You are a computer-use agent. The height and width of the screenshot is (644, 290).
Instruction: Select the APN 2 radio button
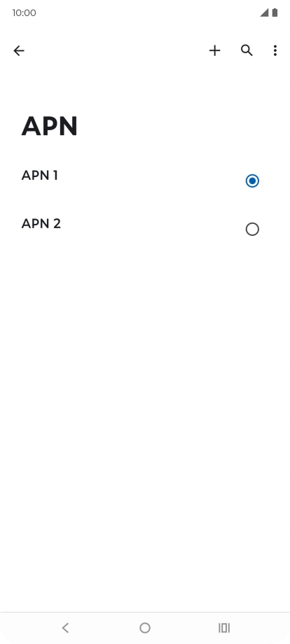point(252,229)
